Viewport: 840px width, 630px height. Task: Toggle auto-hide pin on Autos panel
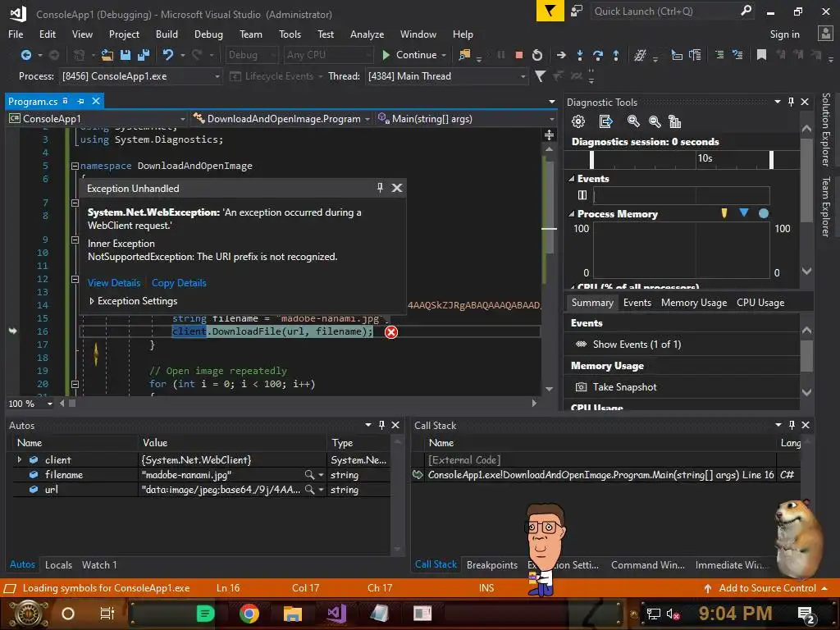[381, 425]
